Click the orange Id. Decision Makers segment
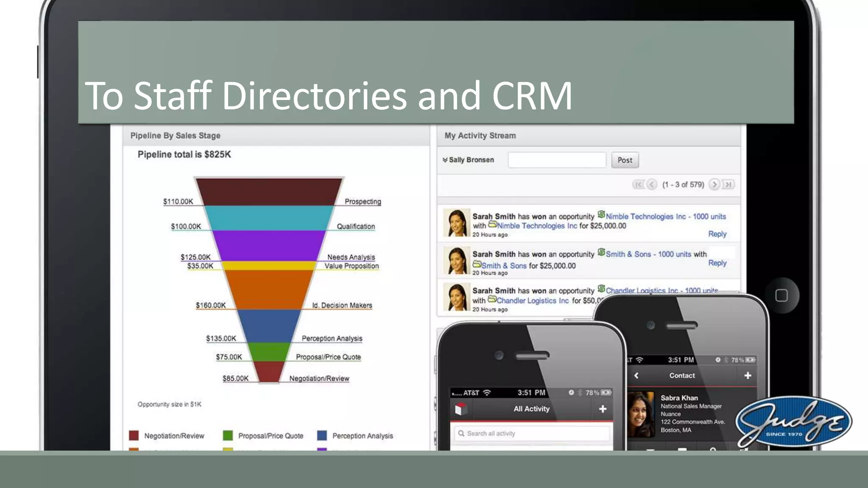Image resolution: width=868 pixels, height=488 pixels. (x=269, y=290)
